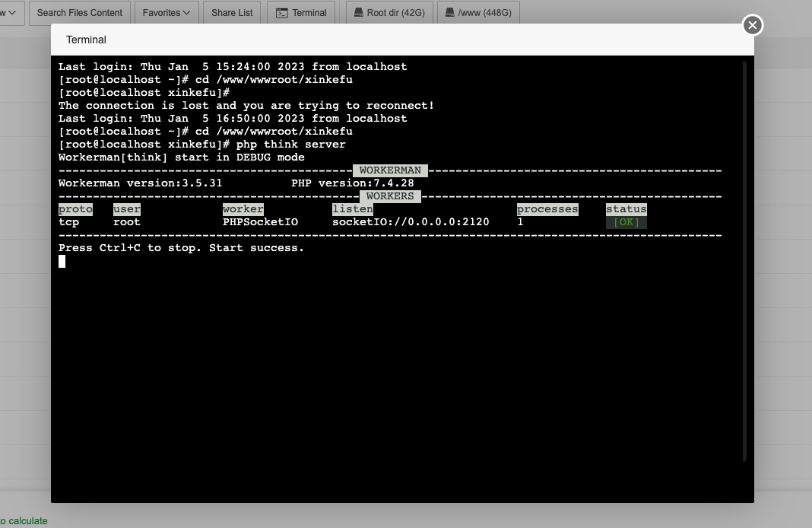Open the Favorites dropdown
The width and height of the screenshot is (812, 528).
pos(167,12)
